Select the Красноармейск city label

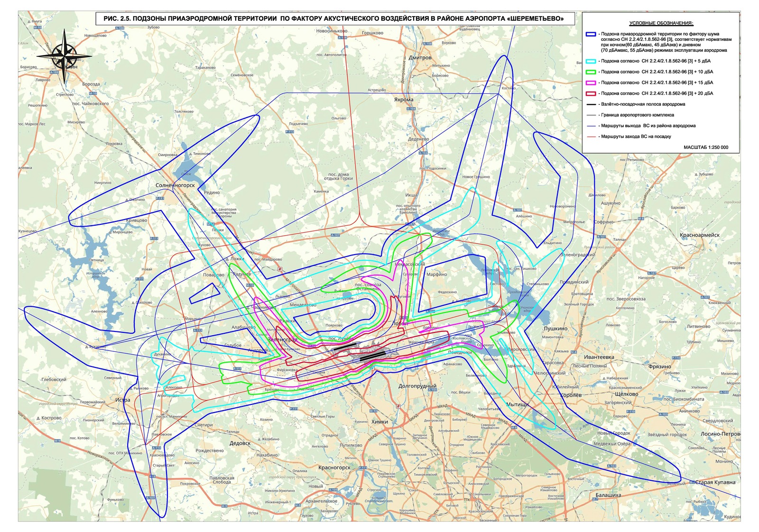pyautogui.click(x=699, y=235)
